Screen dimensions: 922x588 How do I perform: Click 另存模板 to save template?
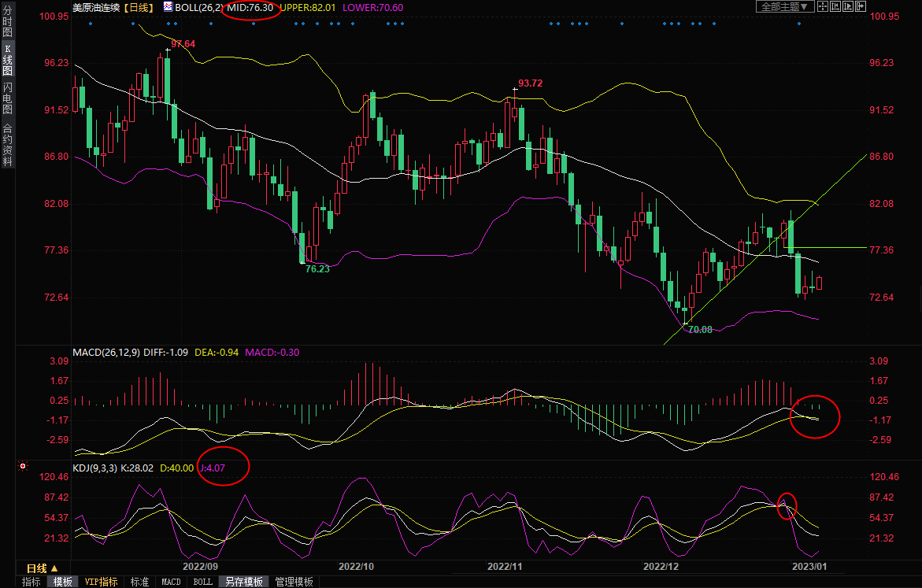tap(243, 582)
